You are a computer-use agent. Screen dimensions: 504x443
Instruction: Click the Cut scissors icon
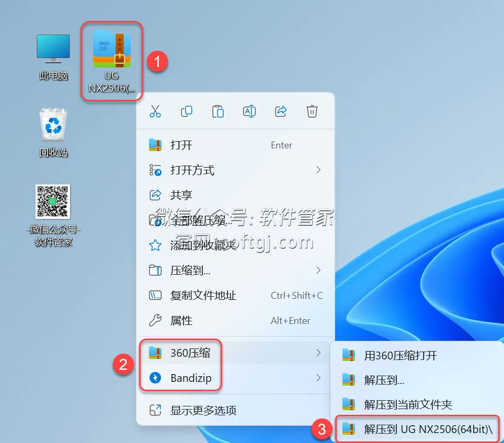point(155,111)
